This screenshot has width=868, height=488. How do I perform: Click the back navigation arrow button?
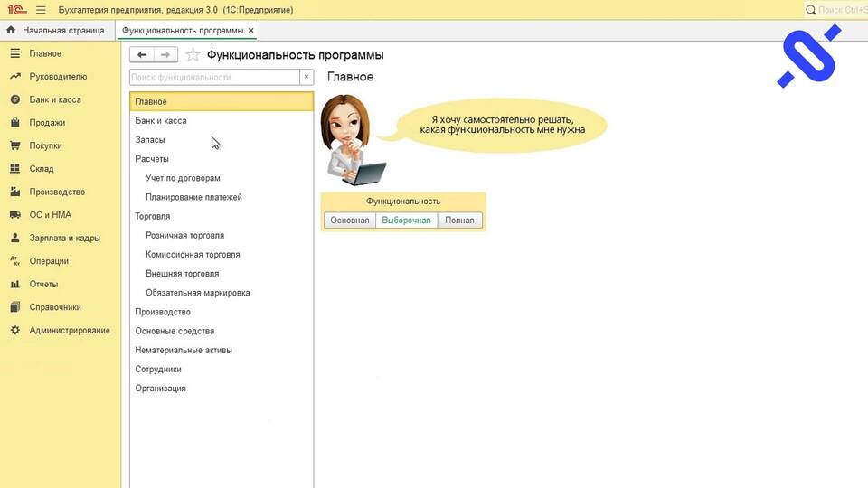click(x=142, y=55)
